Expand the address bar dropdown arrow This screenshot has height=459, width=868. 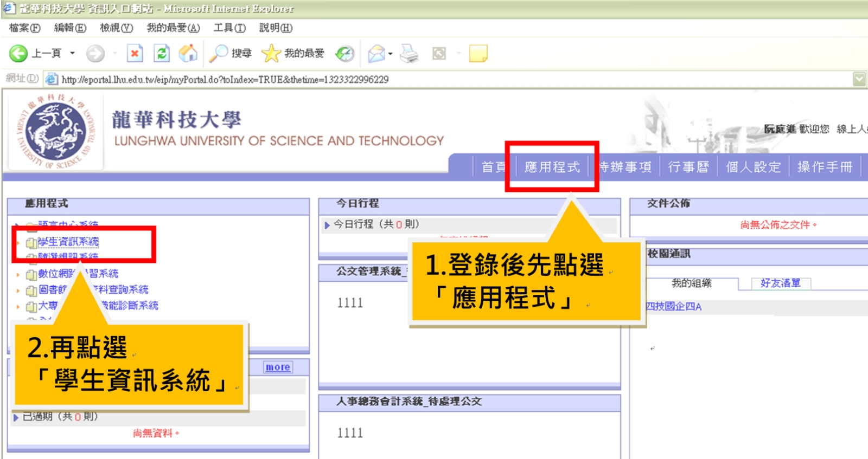859,79
